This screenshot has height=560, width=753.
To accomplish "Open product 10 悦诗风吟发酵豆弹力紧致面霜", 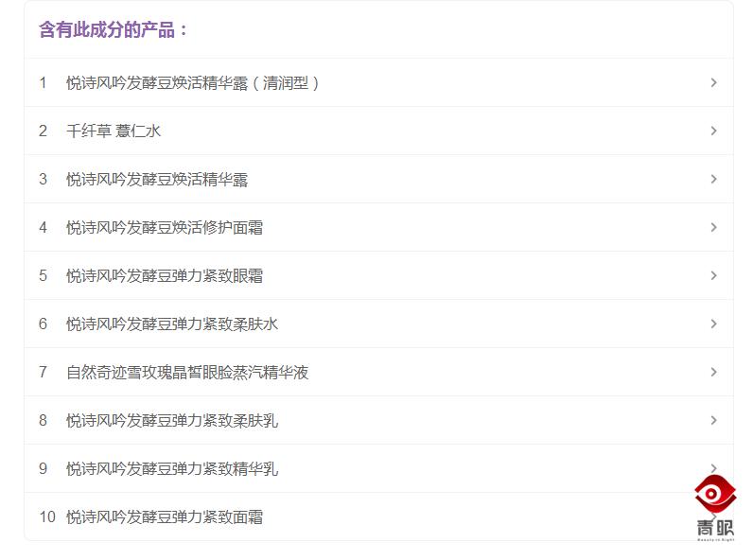I will pyautogui.click(x=378, y=516).
